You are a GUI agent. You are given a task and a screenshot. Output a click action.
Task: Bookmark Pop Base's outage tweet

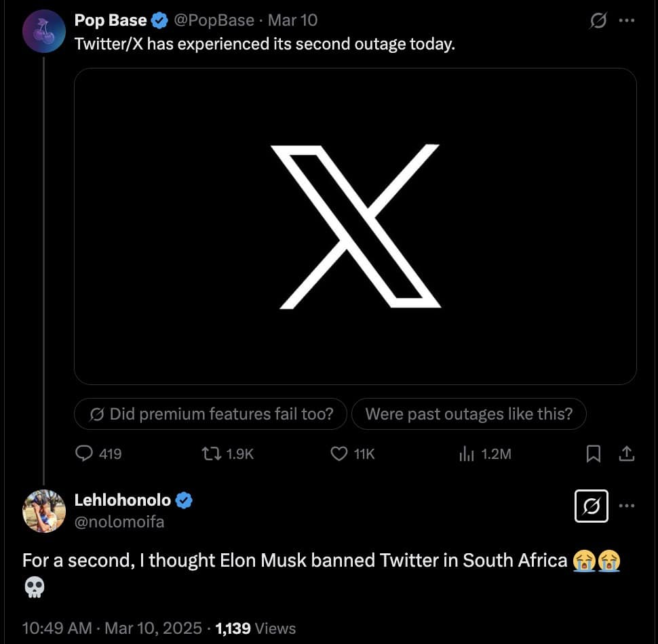pyautogui.click(x=594, y=454)
